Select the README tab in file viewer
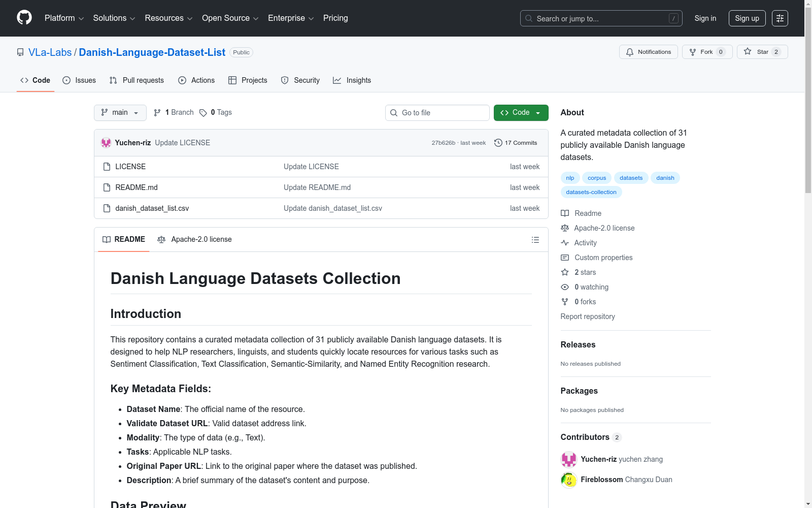This screenshot has width=812, height=508. pos(124,240)
